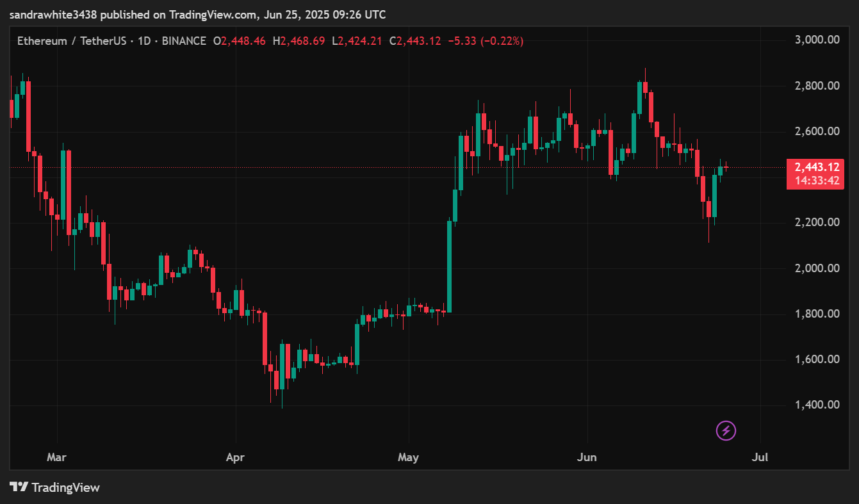The width and height of the screenshot is (859, 504).
Task: Click the BINANCE exchange label
Action: (x=184, y=41)
